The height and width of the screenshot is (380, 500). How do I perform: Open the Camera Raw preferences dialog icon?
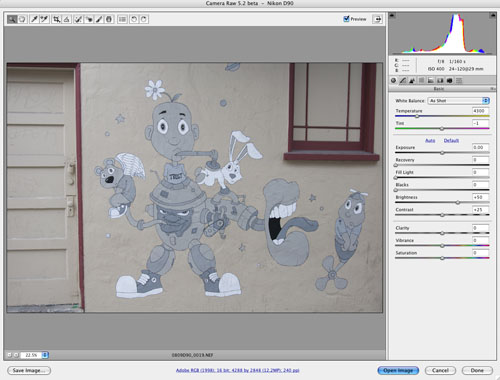122,19
